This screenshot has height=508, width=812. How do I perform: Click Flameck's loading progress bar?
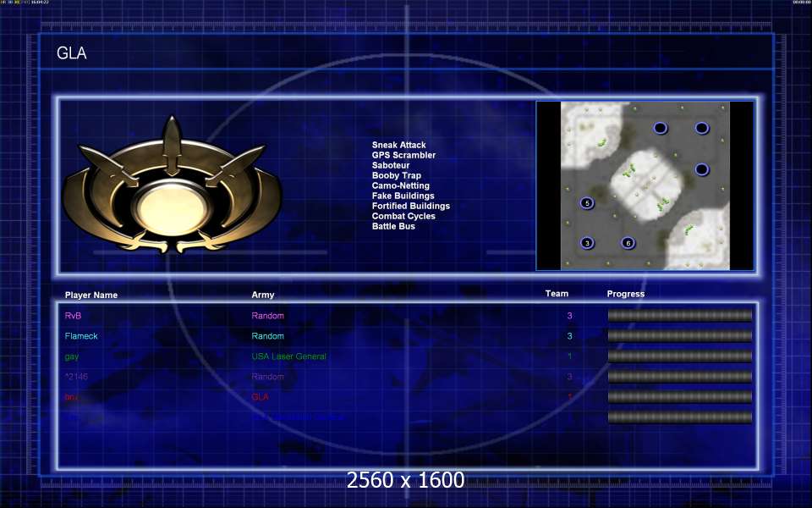click(x=679, y=336)
